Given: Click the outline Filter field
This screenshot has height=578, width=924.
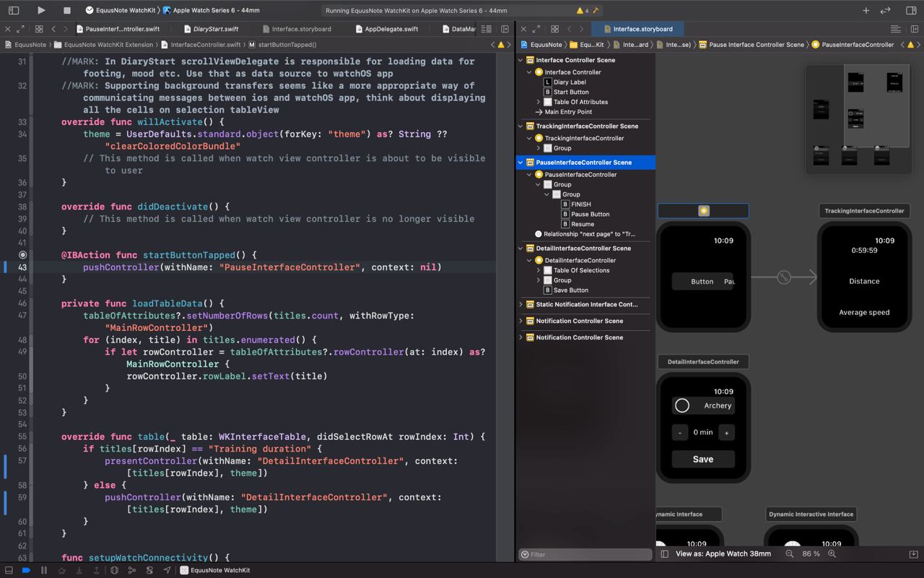Looking at the screenshot, I should (585, 554).
